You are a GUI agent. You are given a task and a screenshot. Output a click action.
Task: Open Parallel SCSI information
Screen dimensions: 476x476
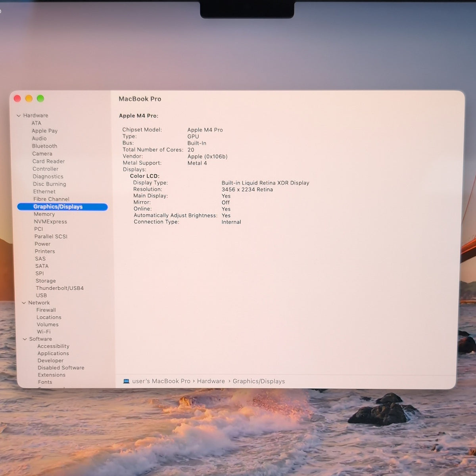tap(51, 236)
